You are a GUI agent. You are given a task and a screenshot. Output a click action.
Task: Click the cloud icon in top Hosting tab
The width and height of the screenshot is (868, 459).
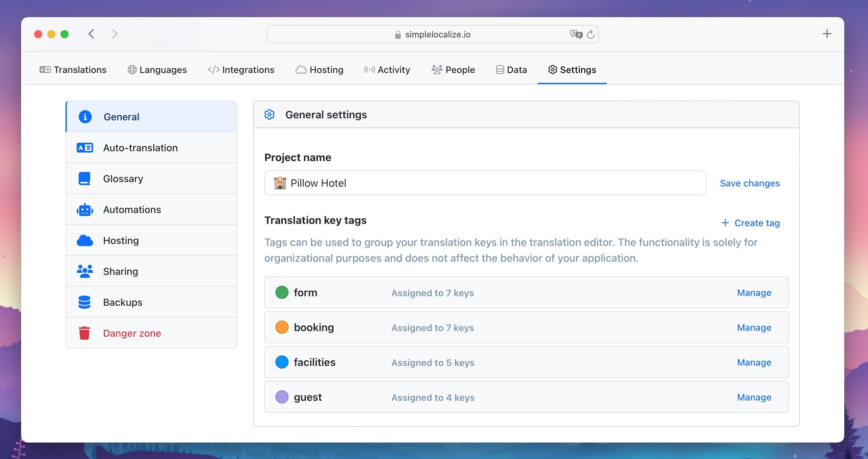301,70
